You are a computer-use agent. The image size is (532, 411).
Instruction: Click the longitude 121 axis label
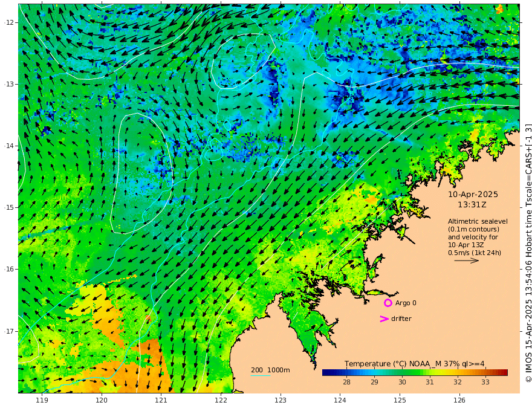[161, 400]
